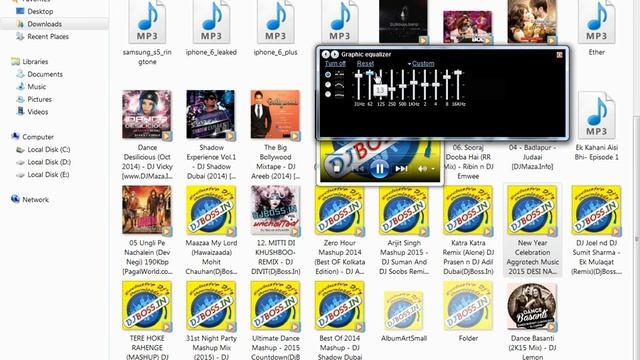
Task: Click the 500 Hz equalizer slider
Action: pos(403,84)
